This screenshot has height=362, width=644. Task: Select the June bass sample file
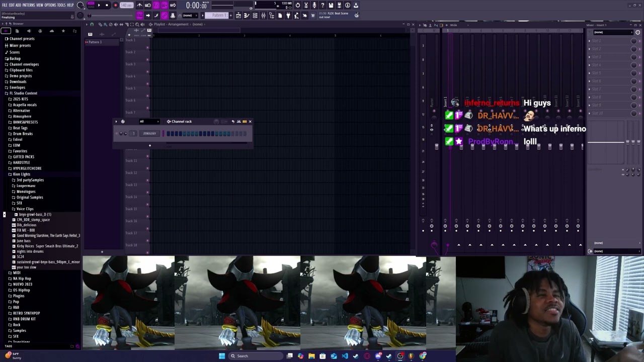click(24, 241)
